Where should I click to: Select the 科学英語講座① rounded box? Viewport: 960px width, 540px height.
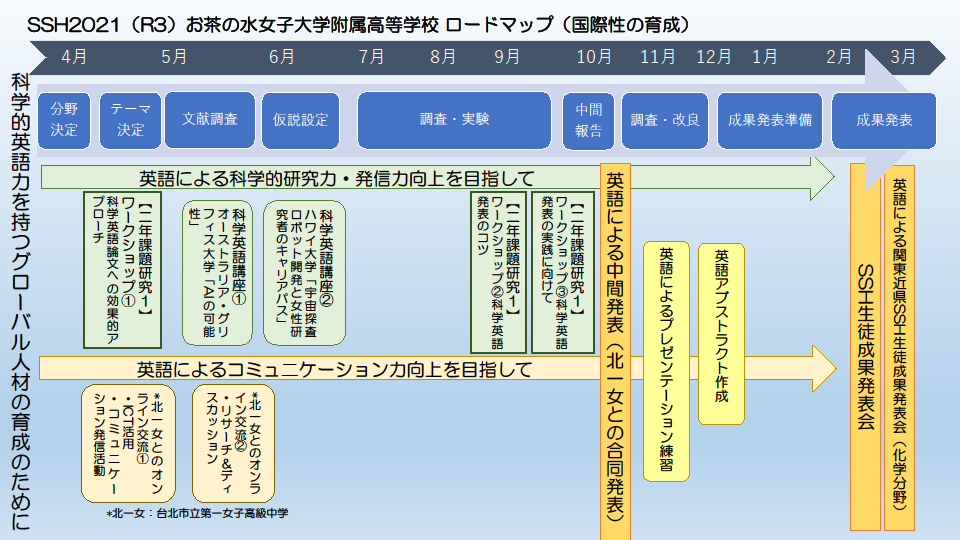pos(217,273)
